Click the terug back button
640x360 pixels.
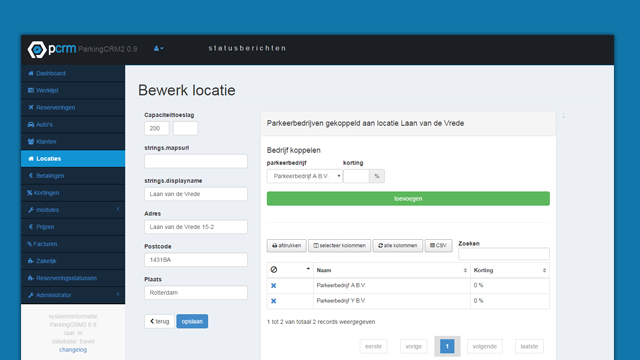tap(159, 321)
